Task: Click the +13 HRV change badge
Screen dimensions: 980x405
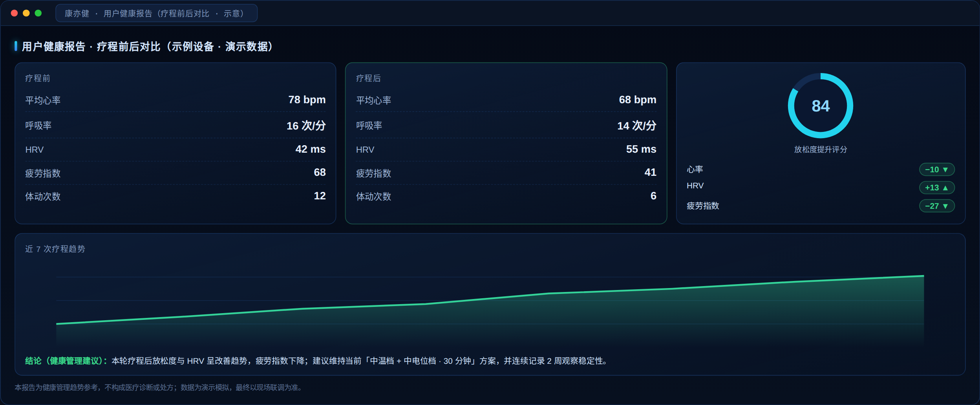Action: pos(937,188)
